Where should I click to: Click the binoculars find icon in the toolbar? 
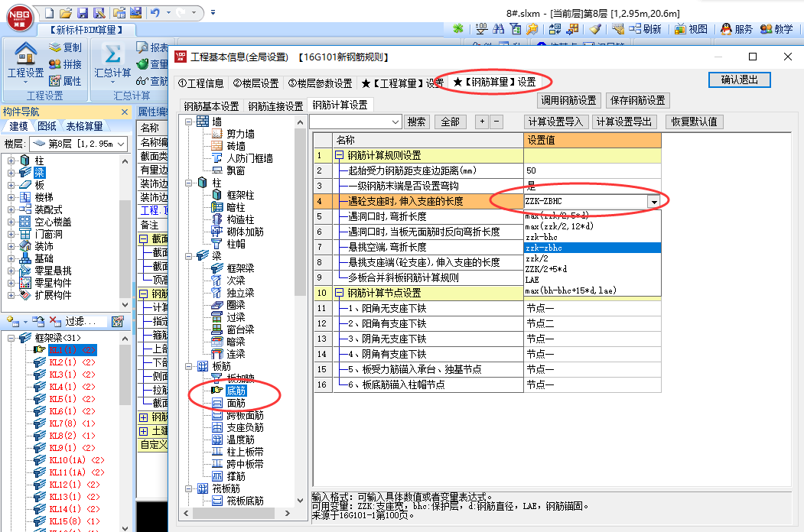click(498, 29)
